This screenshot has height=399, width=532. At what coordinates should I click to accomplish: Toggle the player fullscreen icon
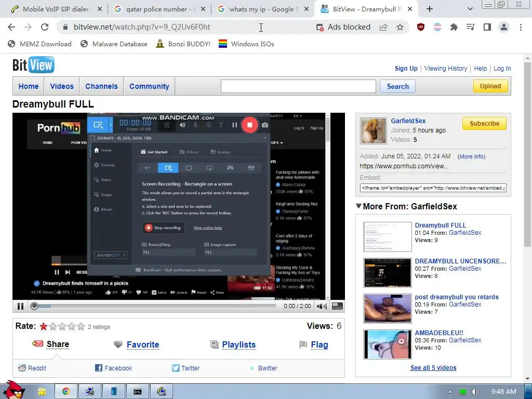click(x=337, y=306)
